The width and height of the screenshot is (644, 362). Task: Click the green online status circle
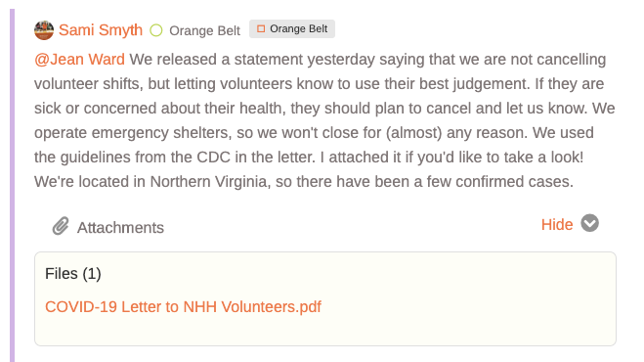156,30
